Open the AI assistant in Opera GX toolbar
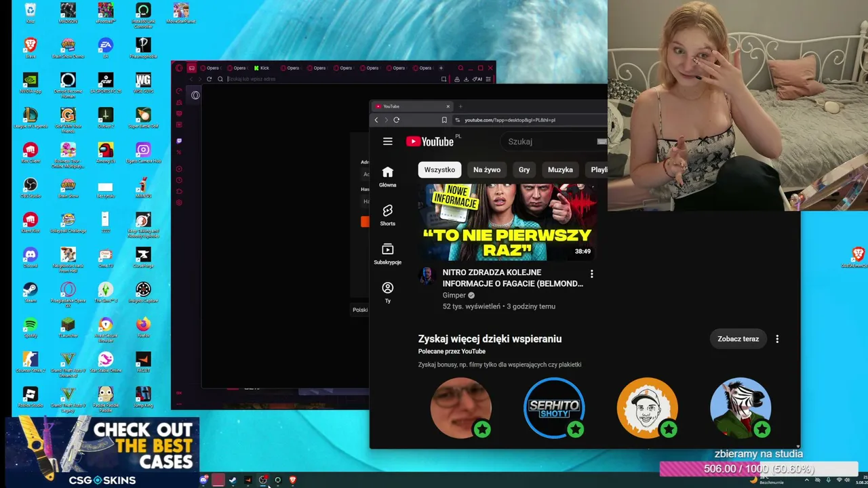Image resolution: width=868 pixels, height=488 pixels. 477,79
